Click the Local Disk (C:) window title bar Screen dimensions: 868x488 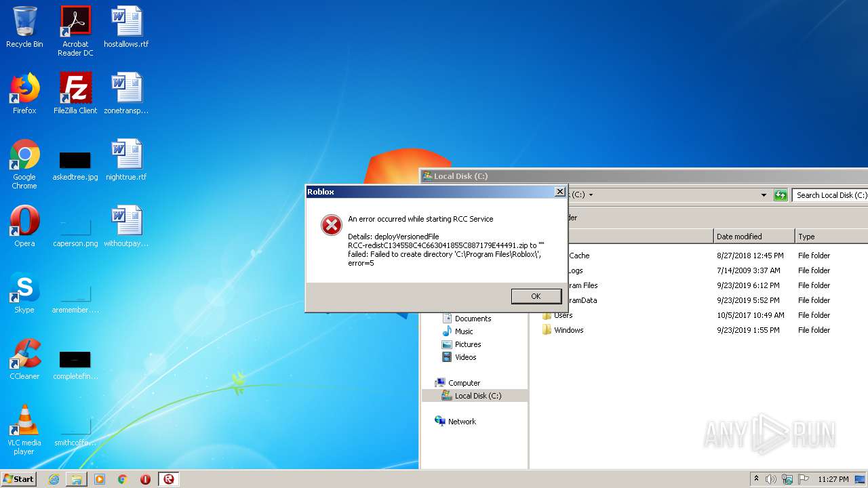[644, 176]
